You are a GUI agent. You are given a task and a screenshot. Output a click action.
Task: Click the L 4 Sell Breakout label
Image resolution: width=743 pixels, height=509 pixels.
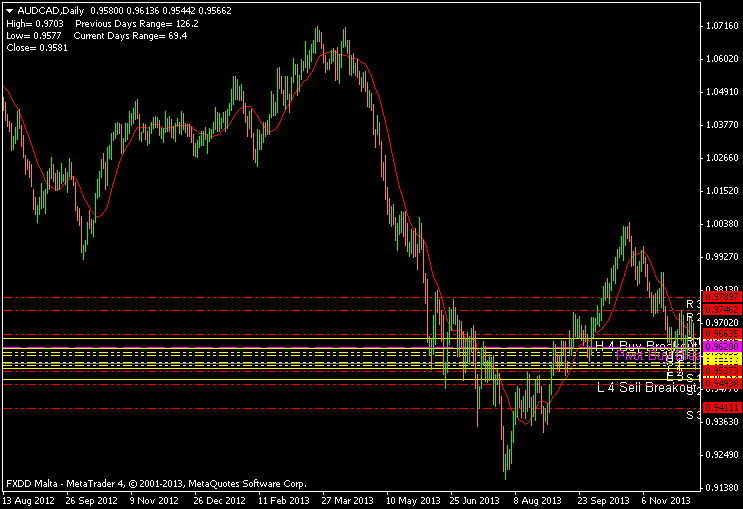[x=645, y=387]
